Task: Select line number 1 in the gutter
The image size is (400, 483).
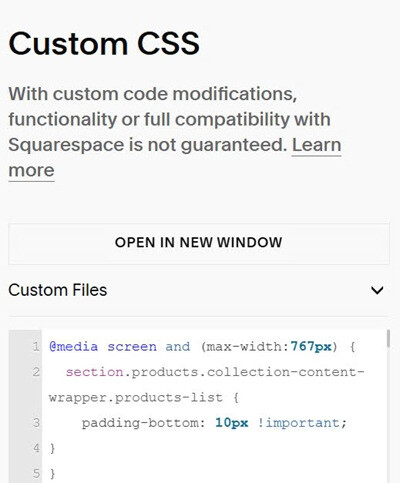Action: [x=36, y=347]
